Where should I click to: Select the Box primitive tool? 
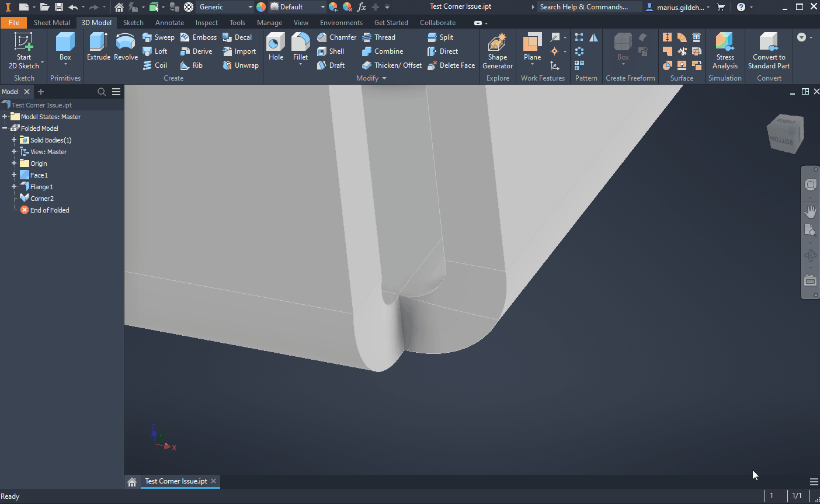pos(65,47)
